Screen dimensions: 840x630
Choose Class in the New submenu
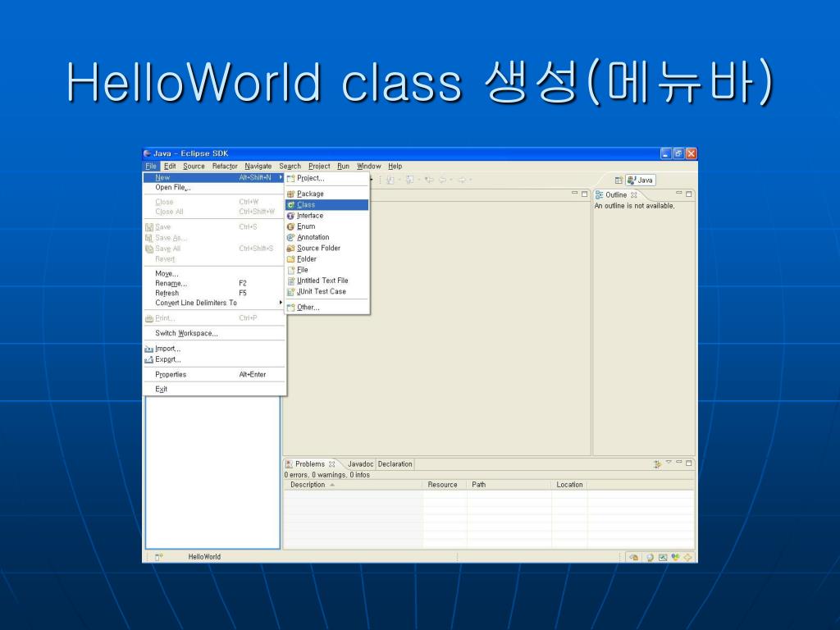326,204
